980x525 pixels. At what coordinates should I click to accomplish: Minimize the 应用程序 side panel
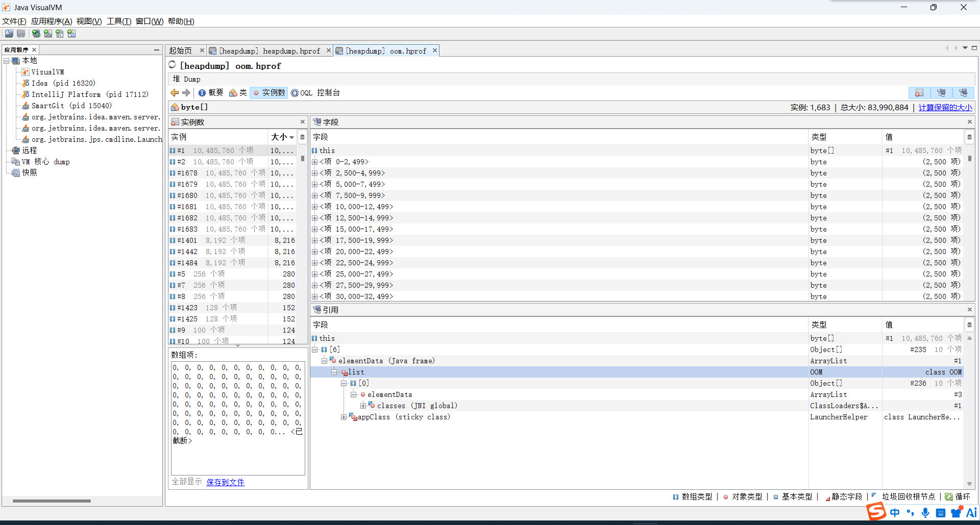click(157, 49)
